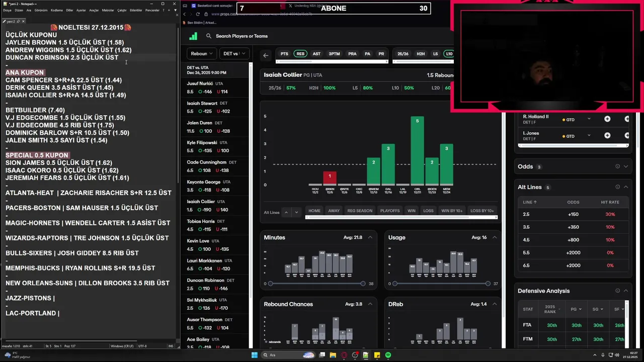Click the back arrow beside PTS tab
Image resolution: width=644 pixels, height=362 pixels.
(x=266, y=55)
